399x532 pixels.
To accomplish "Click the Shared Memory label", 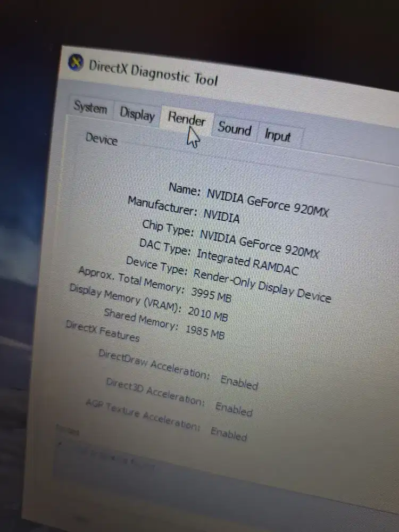I will coord(141,319).
